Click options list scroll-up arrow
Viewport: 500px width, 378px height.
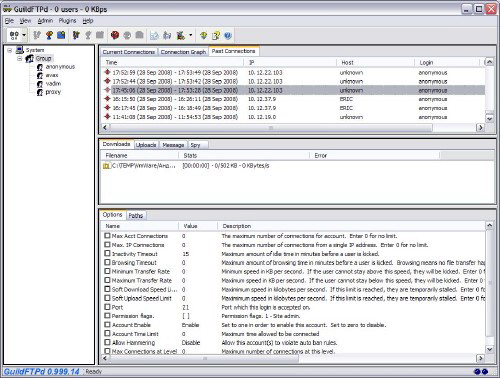[x=489, y=226]
